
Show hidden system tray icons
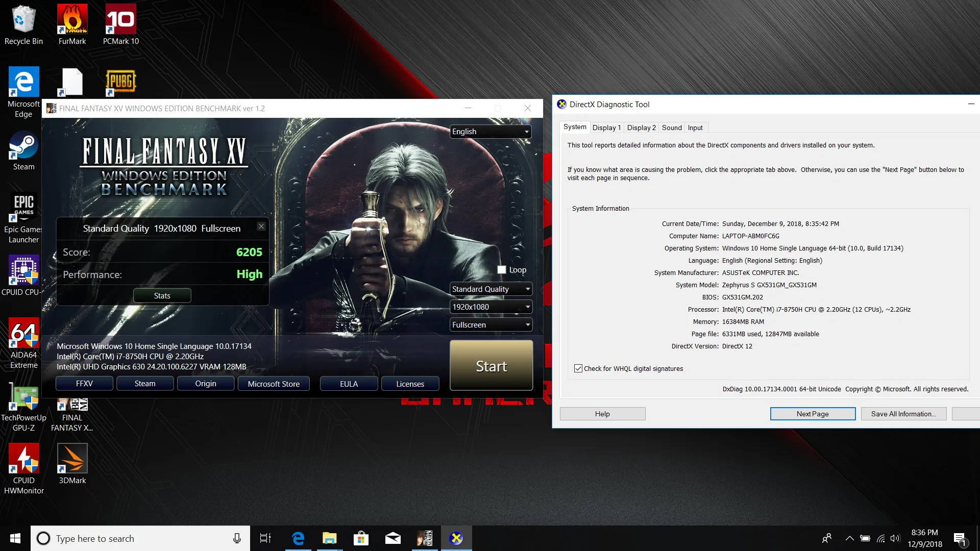point(850,538)
